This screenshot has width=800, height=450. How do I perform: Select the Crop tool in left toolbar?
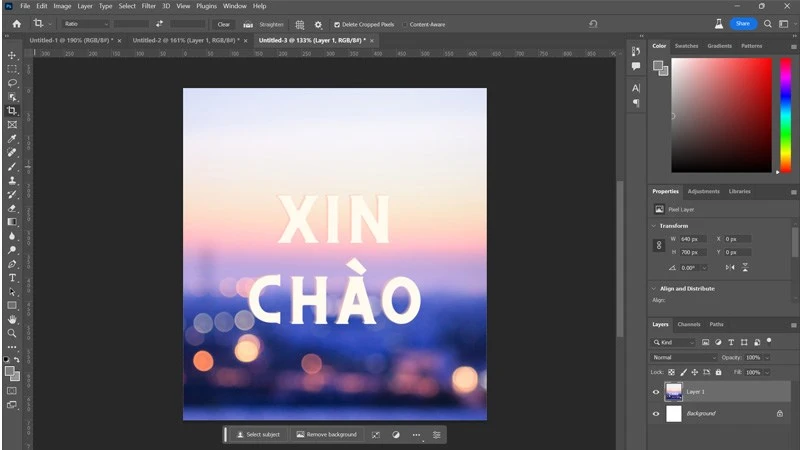(x=12, y=111)
